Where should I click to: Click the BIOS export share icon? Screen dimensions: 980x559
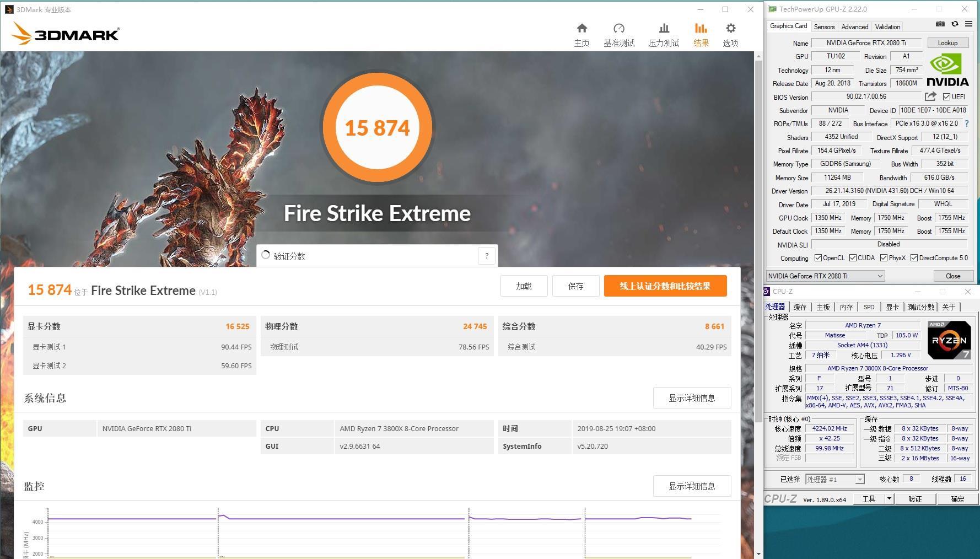coord(930,96)
